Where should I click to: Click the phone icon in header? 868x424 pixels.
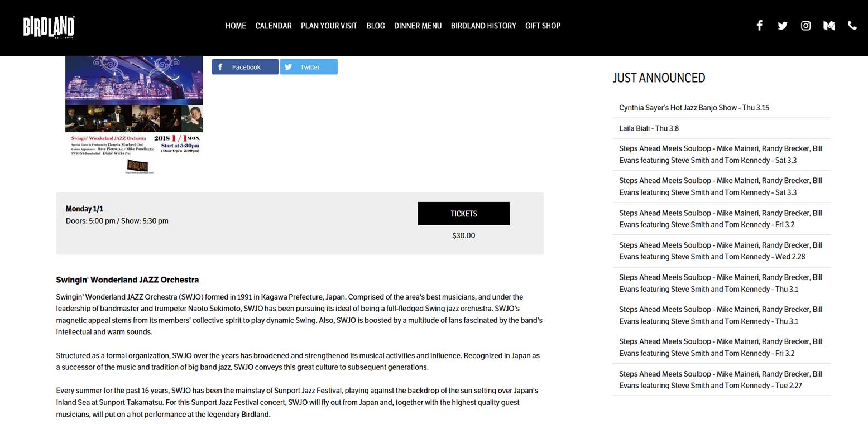point(852,25)
